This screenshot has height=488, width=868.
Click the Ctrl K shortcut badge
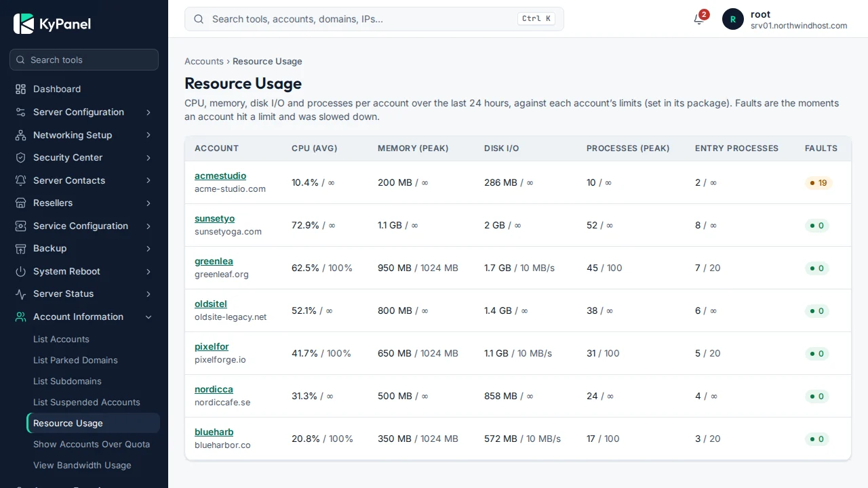tap(536, 19)
